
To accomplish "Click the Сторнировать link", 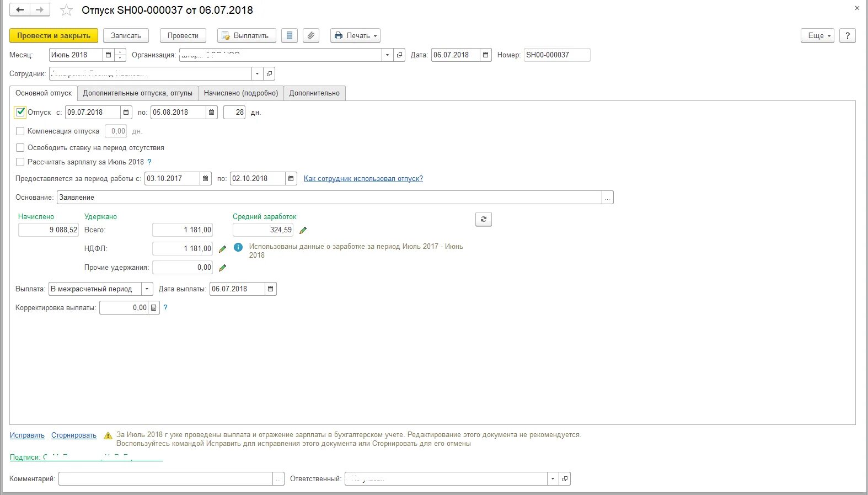I will pyautogui.click(x=74, y=435).
